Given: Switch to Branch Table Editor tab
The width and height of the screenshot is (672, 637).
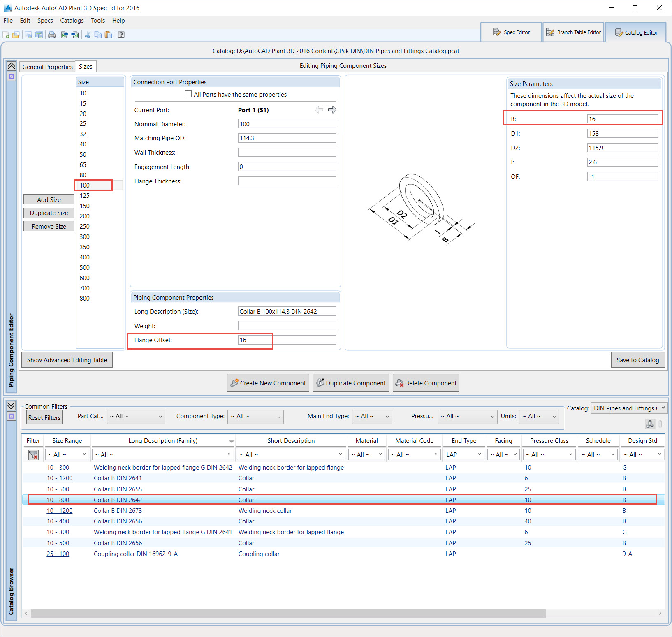Looking at the screenshot, I should 573,32.
